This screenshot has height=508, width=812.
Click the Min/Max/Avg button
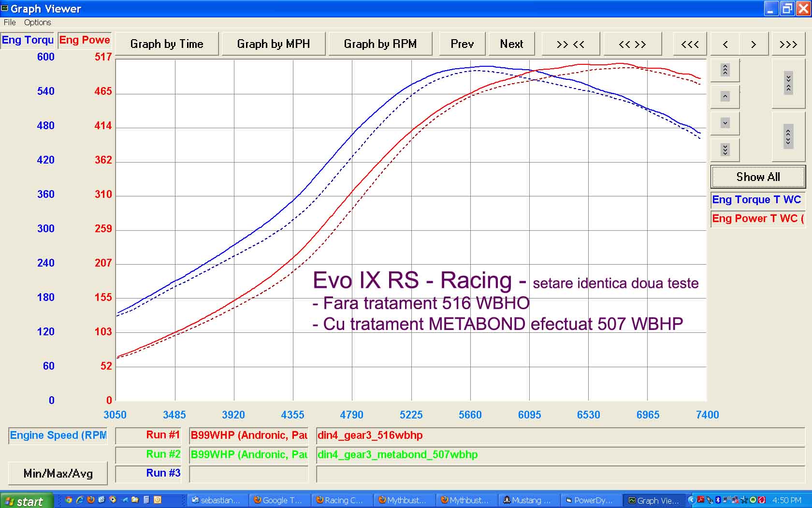58,474
